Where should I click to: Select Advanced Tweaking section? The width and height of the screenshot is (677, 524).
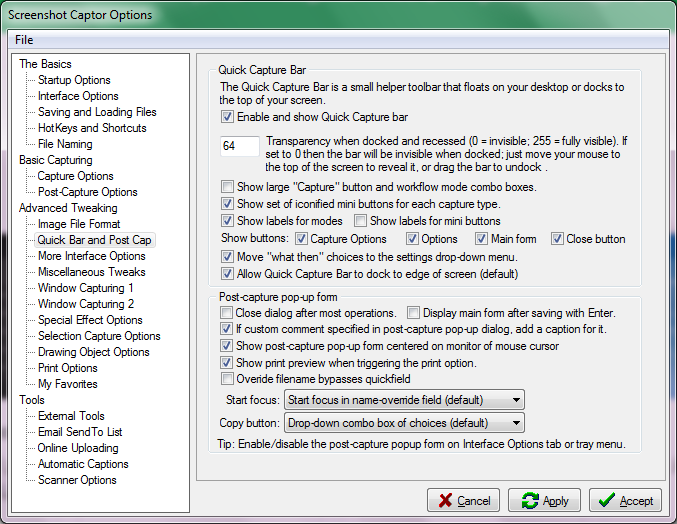[68, 208]
